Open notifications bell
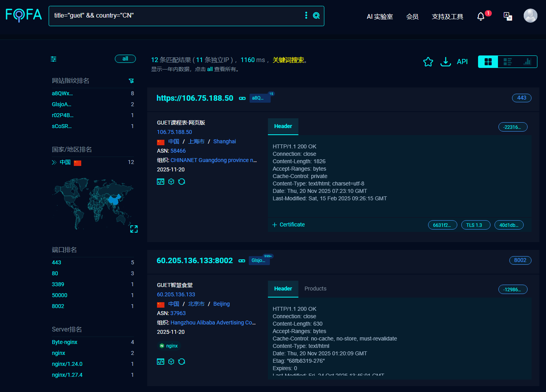 tap(481, 16)
